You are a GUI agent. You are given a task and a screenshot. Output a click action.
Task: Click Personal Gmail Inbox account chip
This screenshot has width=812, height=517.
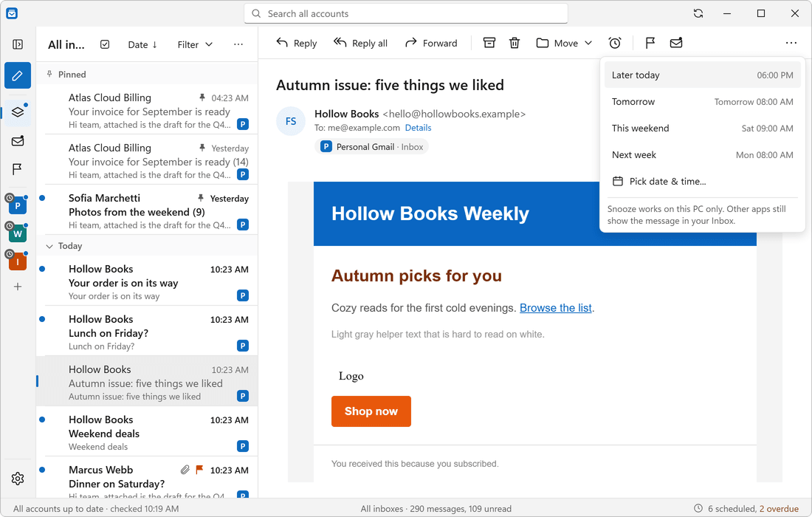click(372, 146)
